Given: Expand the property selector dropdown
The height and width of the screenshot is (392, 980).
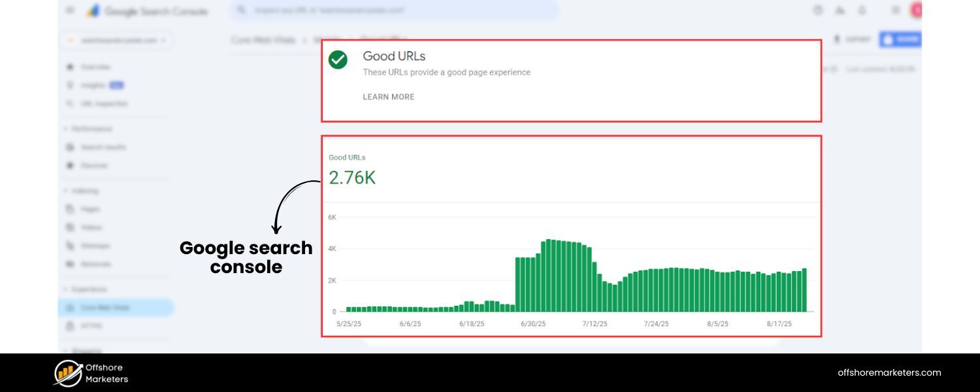Looking at the screenshot, I should [x=116, y=40].
